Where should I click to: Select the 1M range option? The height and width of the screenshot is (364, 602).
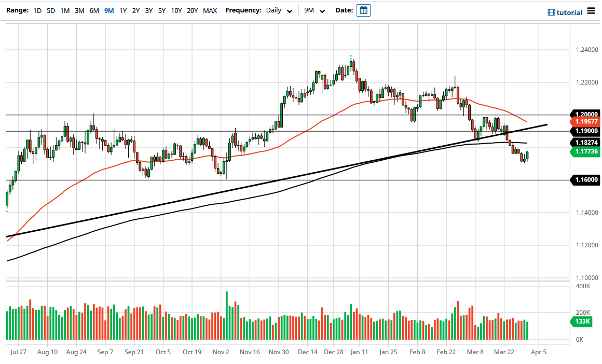click(x=64, y=10)
